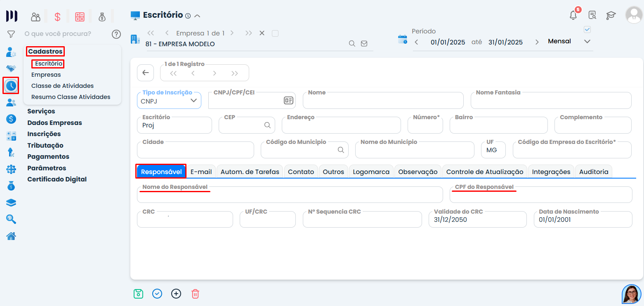This screenshot has height=306, width=644.
Task: Toggle the checked Período checkbox
Action: click(x=587, y=30)
